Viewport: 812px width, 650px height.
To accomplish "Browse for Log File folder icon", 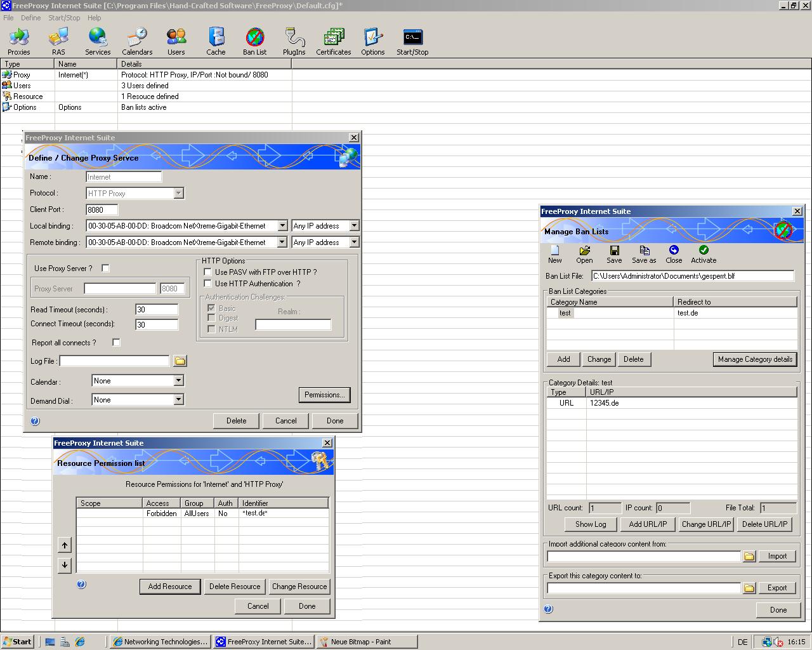I will (x=180, y=361).
